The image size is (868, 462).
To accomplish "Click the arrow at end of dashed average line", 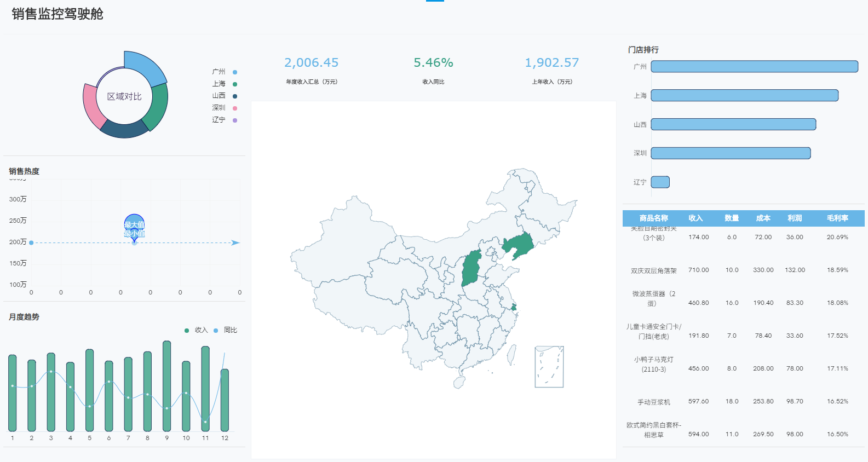I will (235, 242).
